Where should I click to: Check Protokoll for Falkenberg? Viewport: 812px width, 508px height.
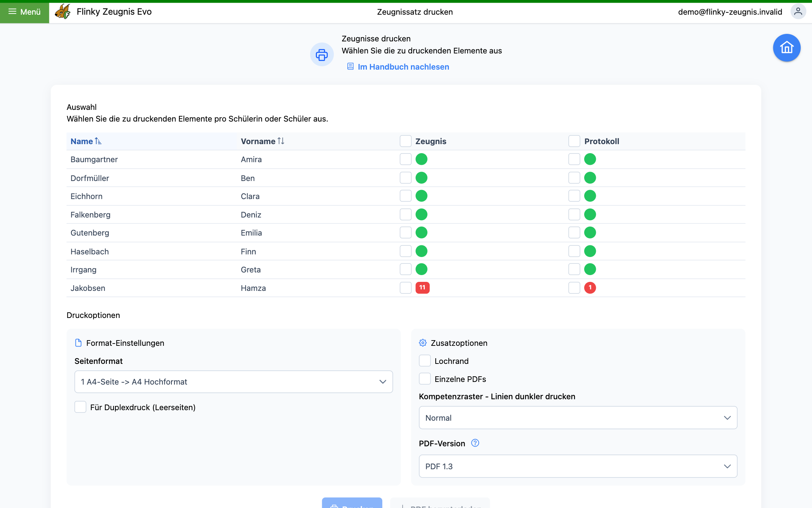574,214
